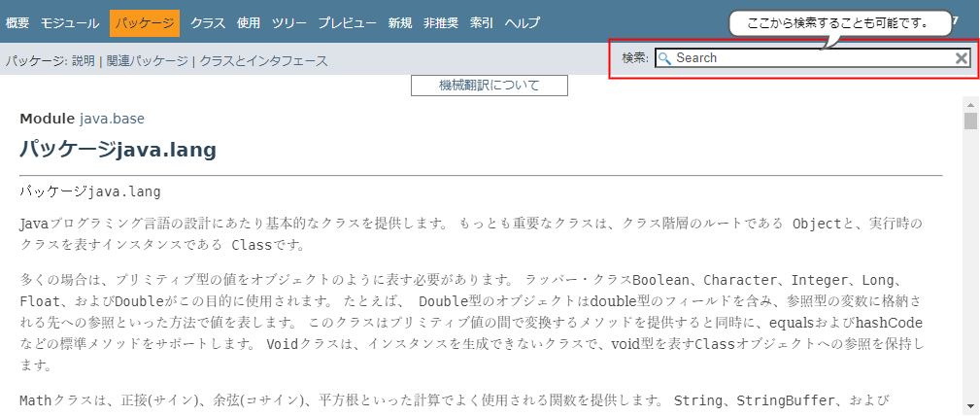
Task: Click the 検索: label
Action: (x=635, y=58)
